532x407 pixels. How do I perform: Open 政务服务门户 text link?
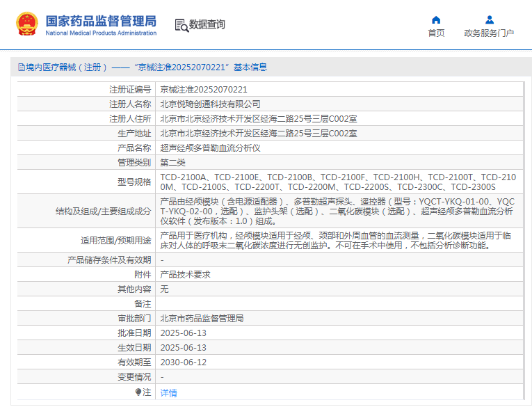pyautogui.click(x=489, y=33)
